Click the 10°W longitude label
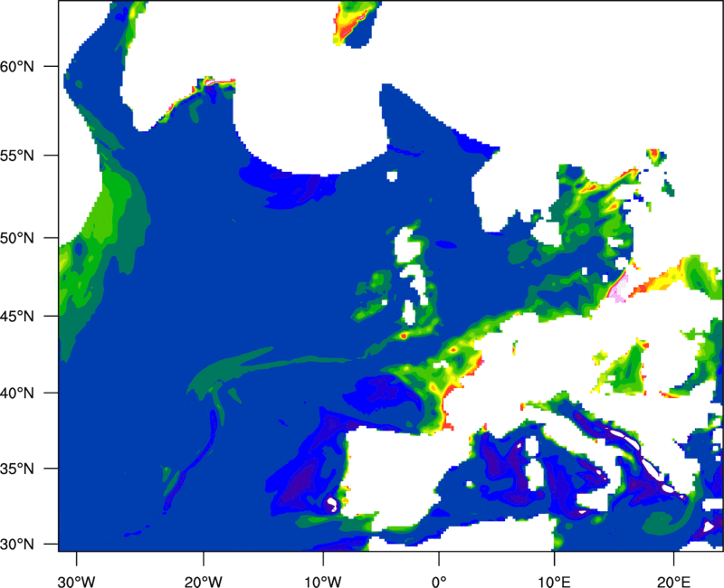The image size is (724, 588). click(323, 582)
